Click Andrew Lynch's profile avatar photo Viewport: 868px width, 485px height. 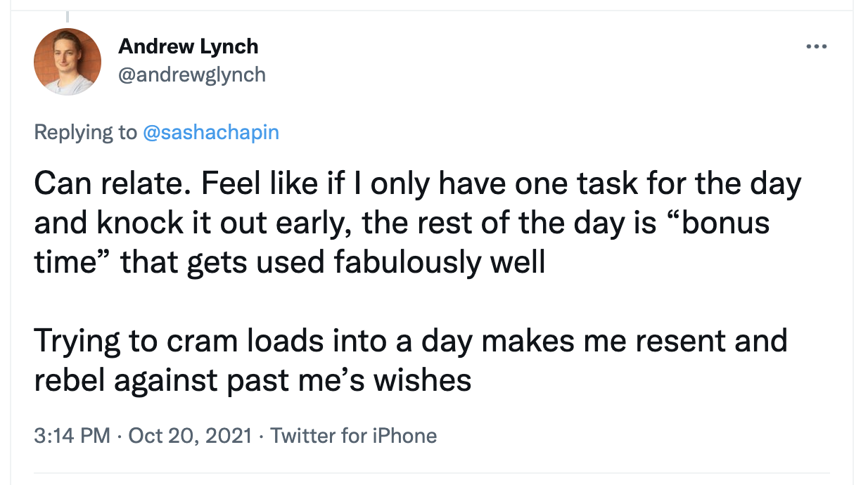[x=68, y=62]
